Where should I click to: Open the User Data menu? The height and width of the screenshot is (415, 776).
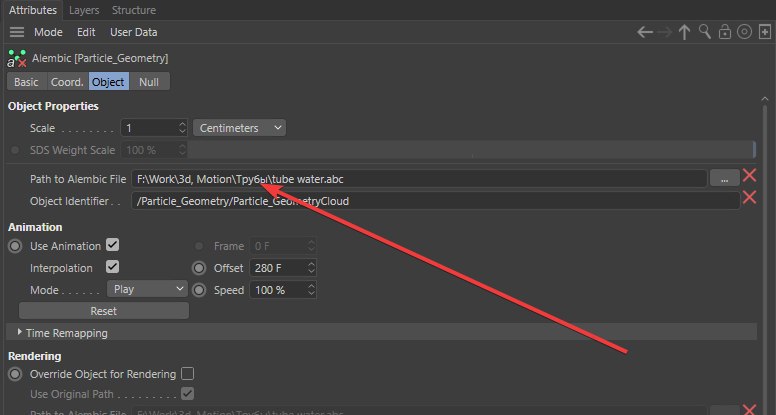click(134, 32)
